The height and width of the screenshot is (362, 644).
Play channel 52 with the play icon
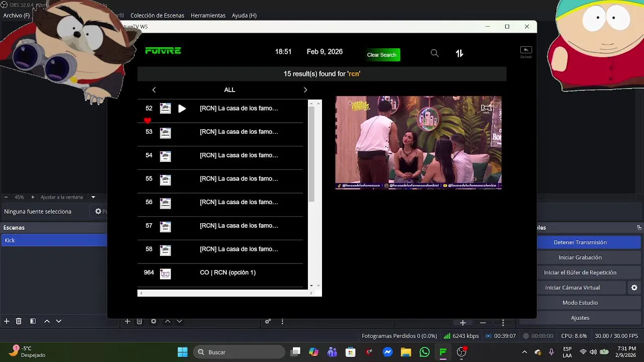pyautogui.click(x=182, y=109)
